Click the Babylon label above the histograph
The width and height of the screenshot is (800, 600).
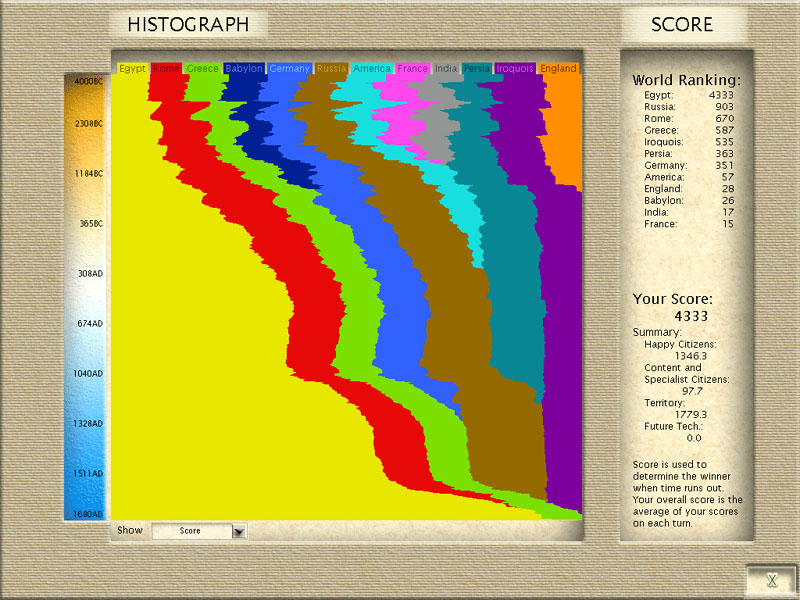click(x=244, y=69)
